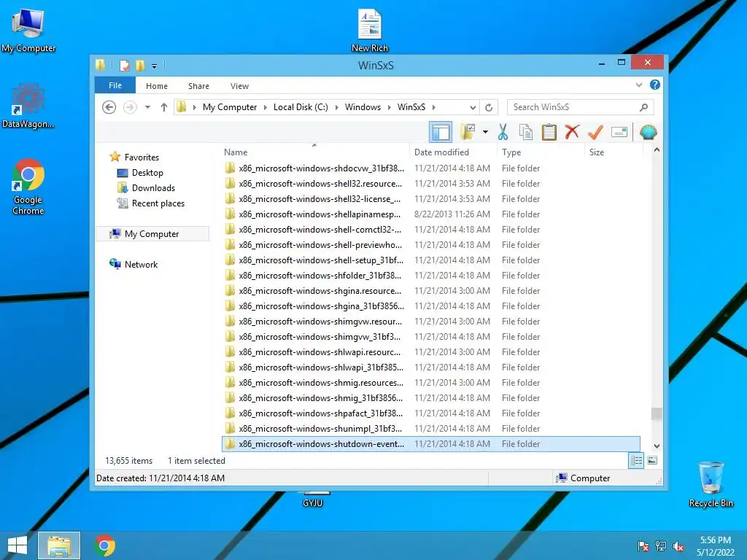Open dropdown arrow beside folder options icon

click(485, 132)
